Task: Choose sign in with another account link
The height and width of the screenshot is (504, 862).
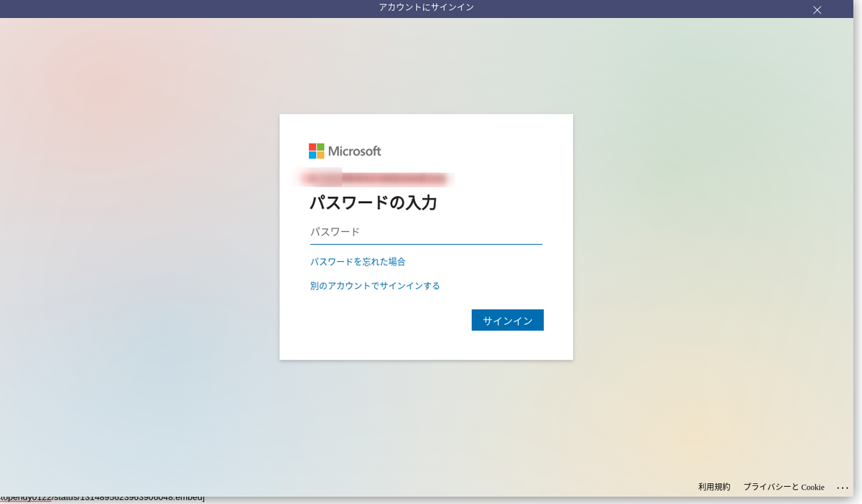Action: [375, 286]
